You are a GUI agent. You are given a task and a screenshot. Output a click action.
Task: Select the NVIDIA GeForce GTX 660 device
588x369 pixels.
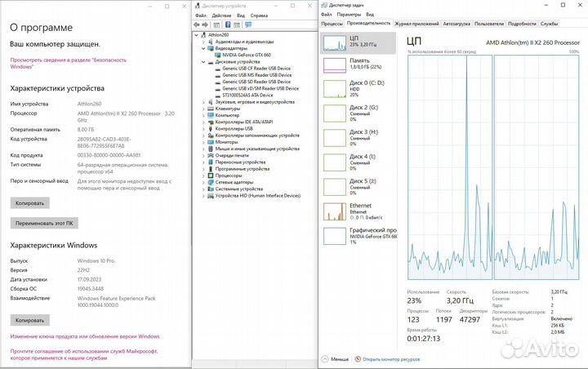247,55
